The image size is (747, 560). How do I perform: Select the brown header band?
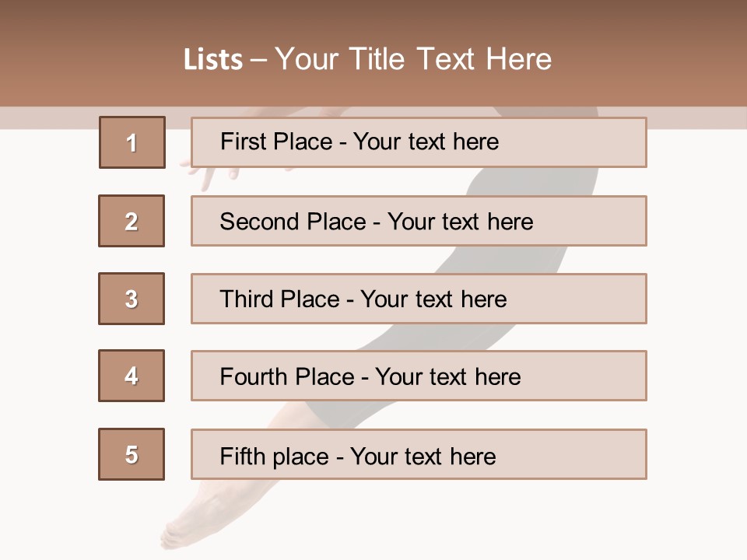click(x=373, y=54)
